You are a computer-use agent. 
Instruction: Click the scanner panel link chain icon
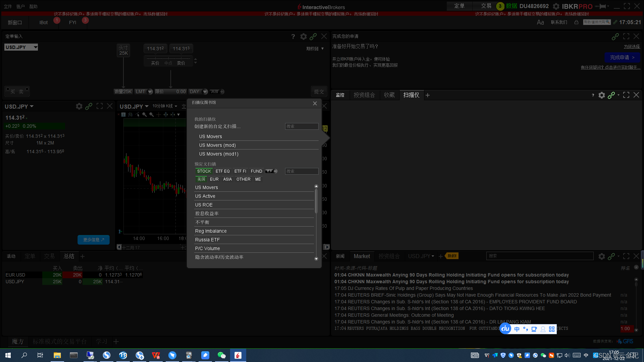(x=611, y=95)
